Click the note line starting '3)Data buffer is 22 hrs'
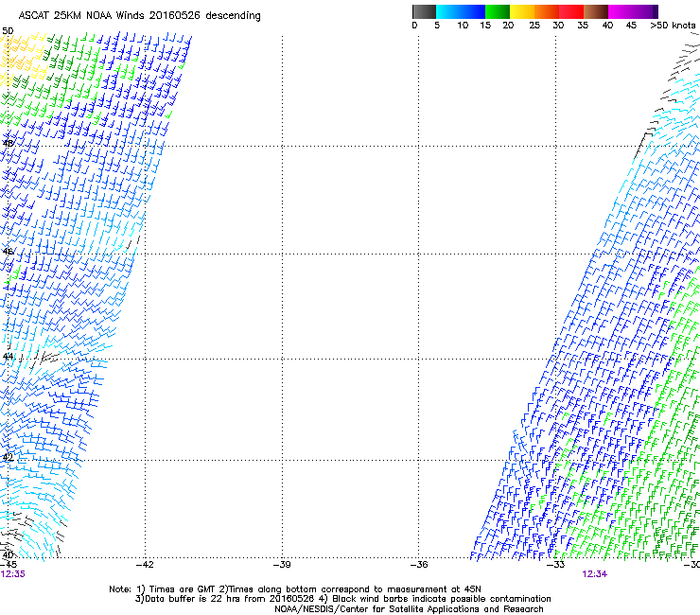The height and width of the screenshot is (615, 700). (342, 599)
